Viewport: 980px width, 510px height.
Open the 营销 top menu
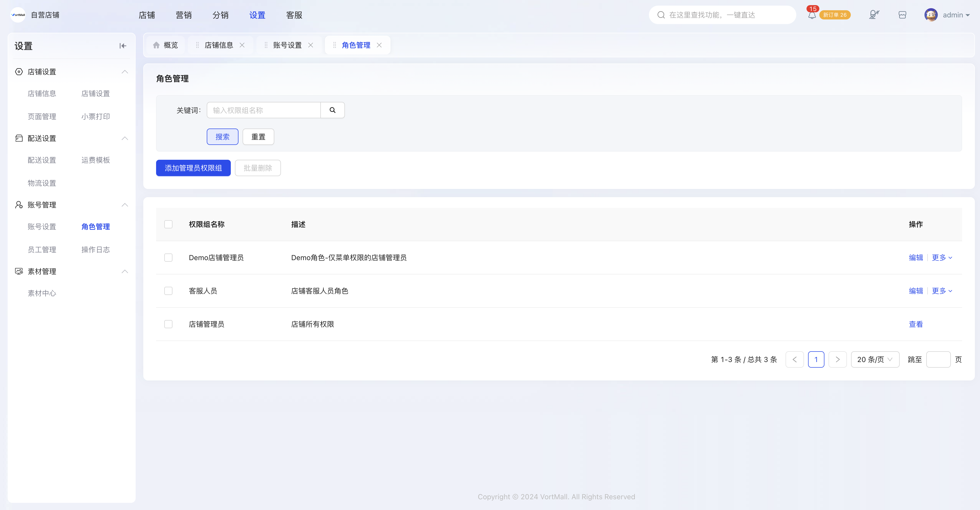click(184, 15)
